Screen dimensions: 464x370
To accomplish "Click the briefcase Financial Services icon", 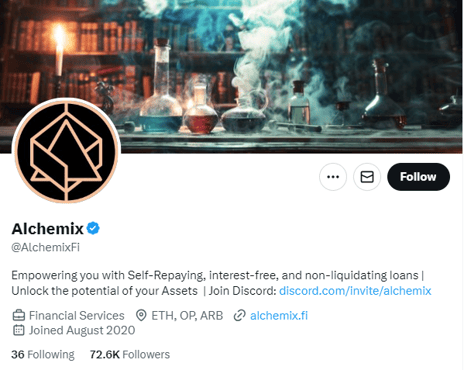I will coord(19,315).
